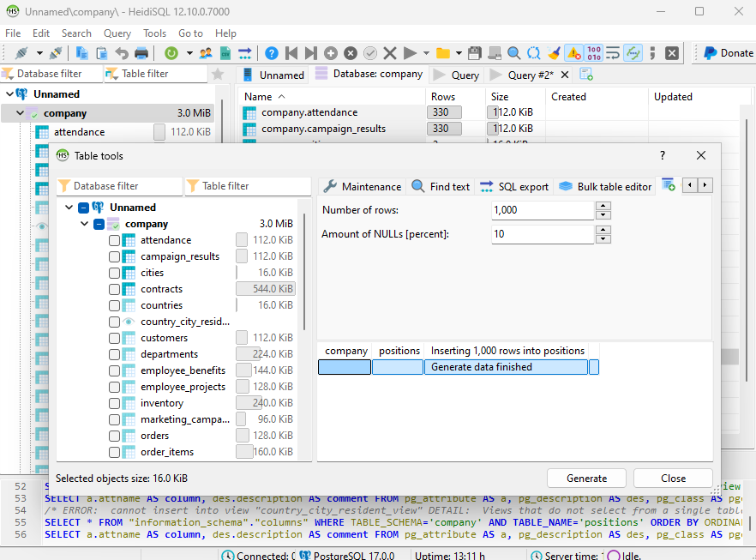Switch to the Bulk table editor tab

point(605,187)
